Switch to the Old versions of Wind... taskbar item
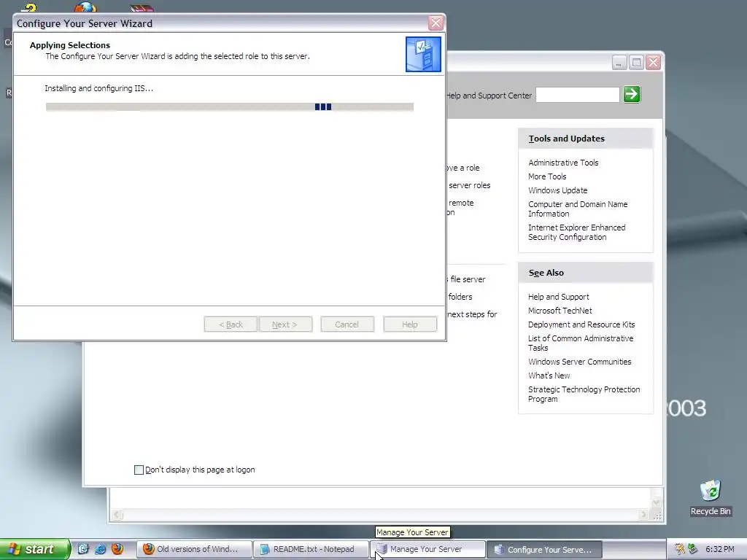The width and height of the screenshot is (747, 560). point(194,549)
